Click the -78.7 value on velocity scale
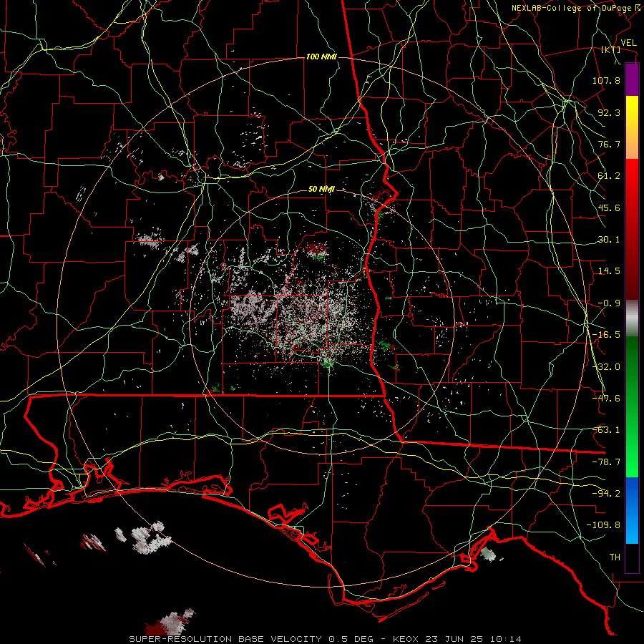Viewport: 644px width, 644px height. 606,462
